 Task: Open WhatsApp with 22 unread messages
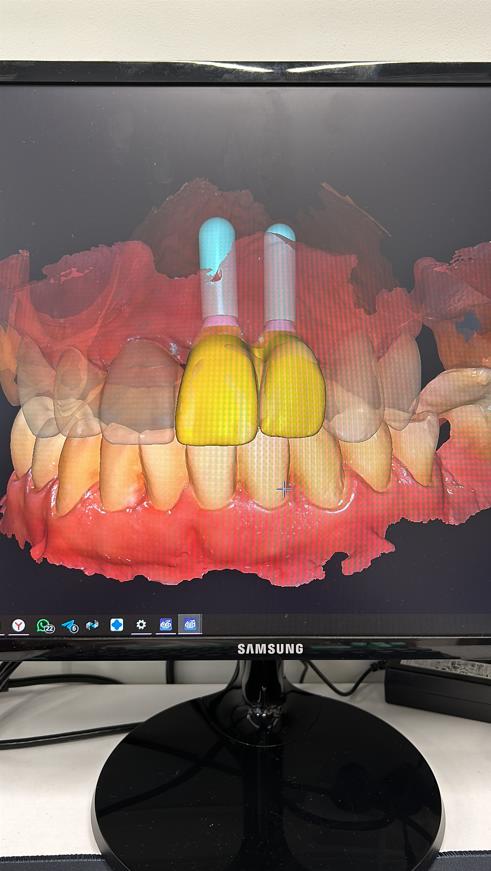click(x=44, y=625)
